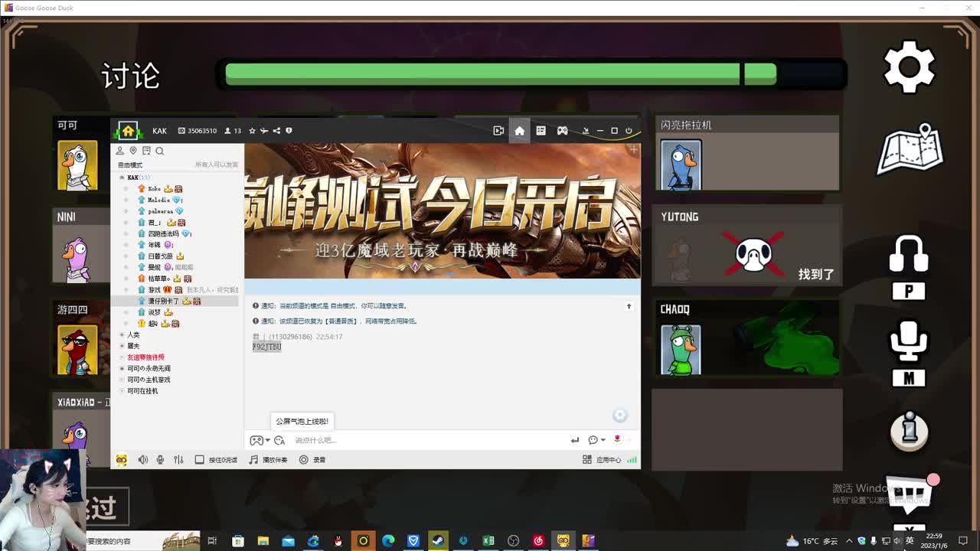Select the CHAOQ player card
The width and height of the screenshot is (980, 551).
[x=747, y=337]
